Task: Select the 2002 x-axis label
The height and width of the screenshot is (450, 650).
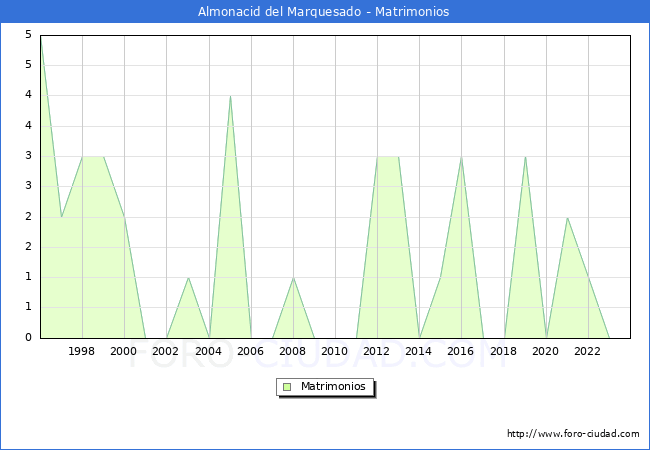Action: [x=166, y=351]
